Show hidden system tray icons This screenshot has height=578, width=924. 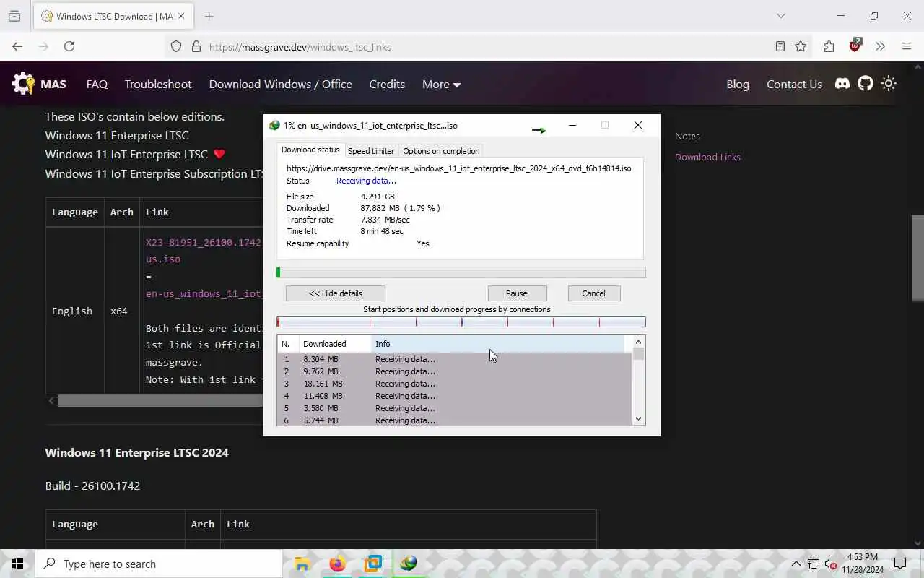pos(796,564)
